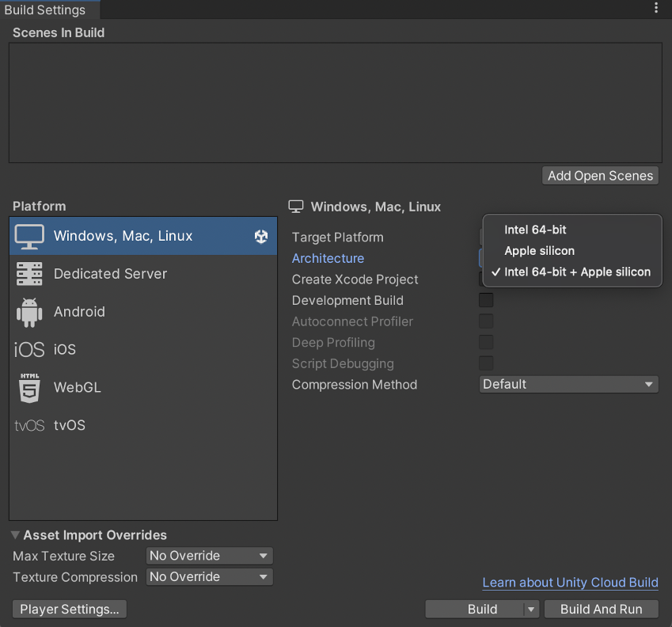This screenshot has height=627, width=672.
Task: Select Windows, Mac, Linux platform
Action: tap(143, 236)
